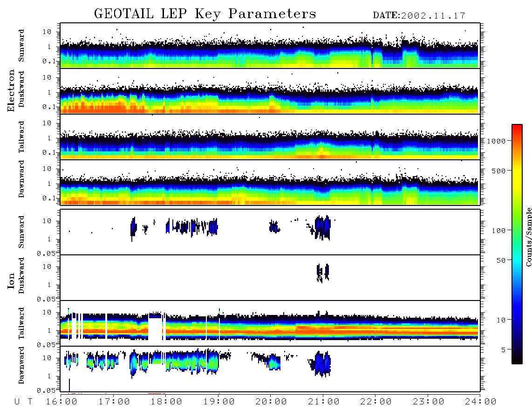Click the "DATE:2002.11.17" label
Image resolution: width=532 pixels, height=410 pixels.
[x=419, y=16]
